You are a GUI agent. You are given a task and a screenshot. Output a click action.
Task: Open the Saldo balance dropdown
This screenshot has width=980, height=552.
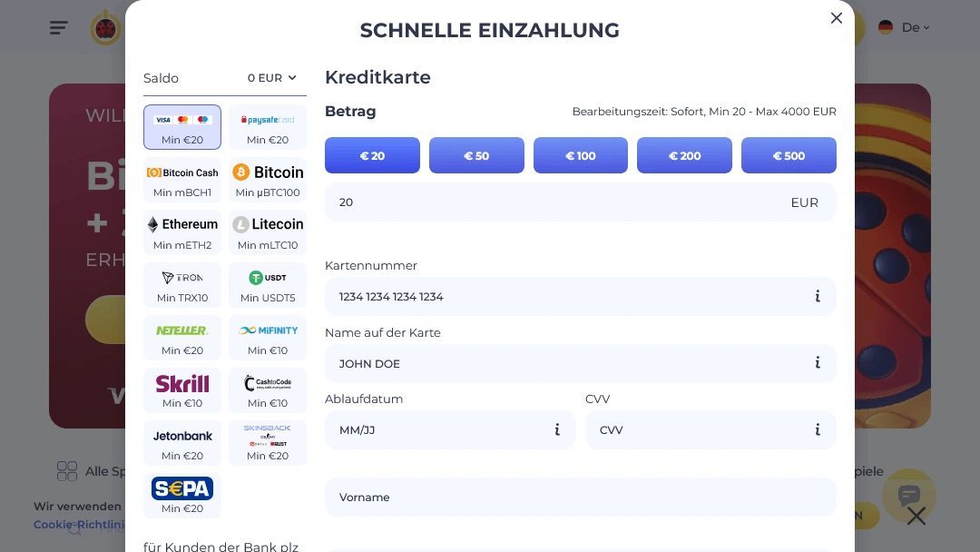click(x=272, y=78)
